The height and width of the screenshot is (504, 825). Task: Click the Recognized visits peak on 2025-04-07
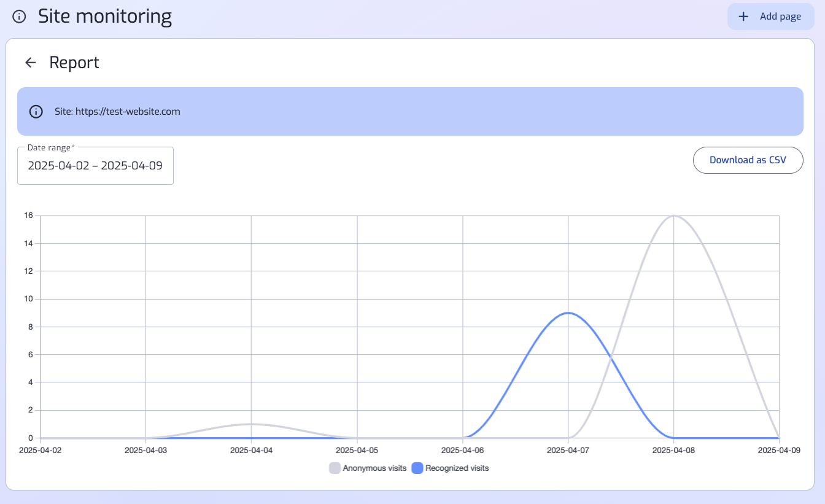pos(568,313)
